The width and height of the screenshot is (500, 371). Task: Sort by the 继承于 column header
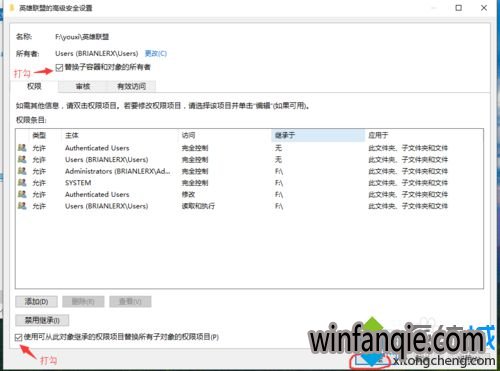(x=318, y=135)
